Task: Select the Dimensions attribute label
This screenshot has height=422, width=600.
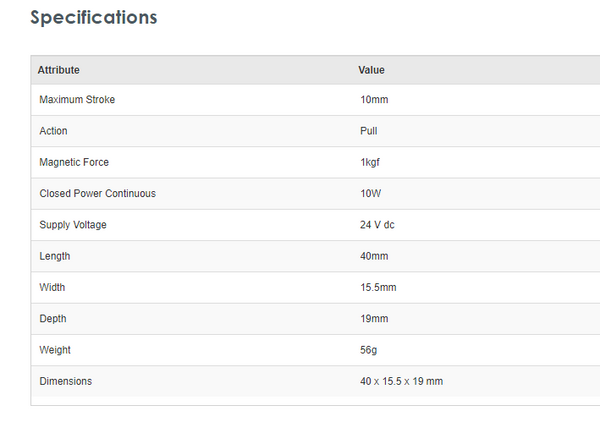Action: pyautogui.click(x=65, y=381)
